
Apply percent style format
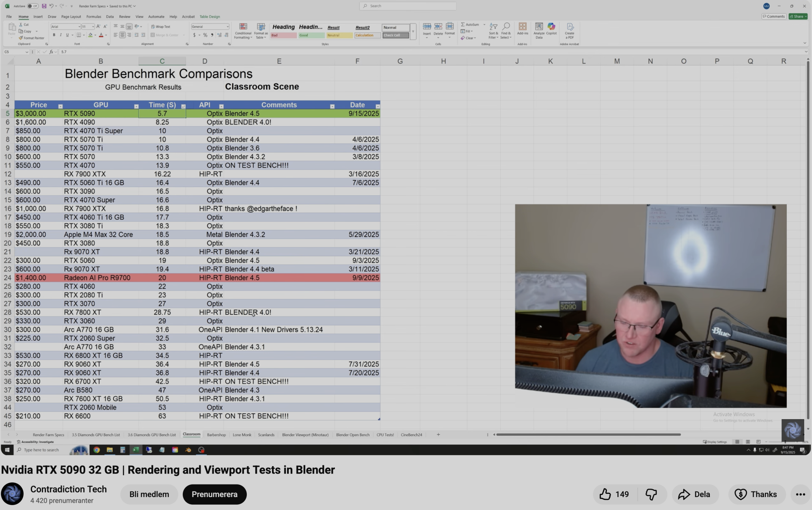click(205, 35)
